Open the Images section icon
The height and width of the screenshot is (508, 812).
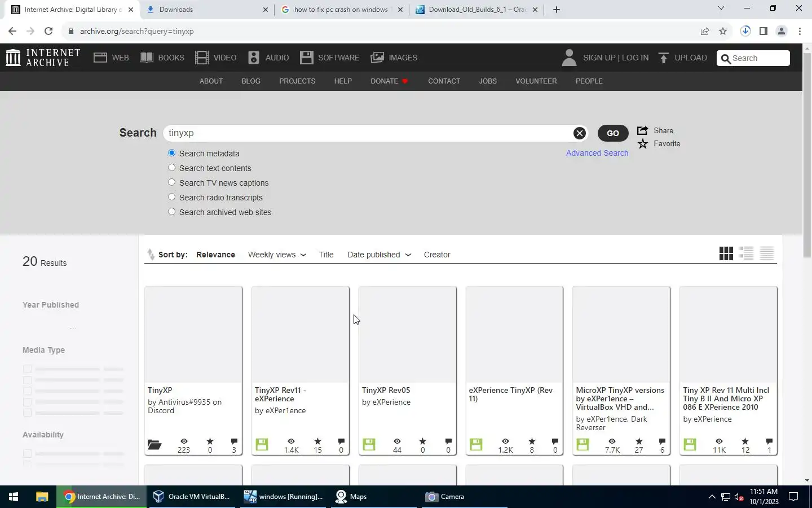coord(377,58)
